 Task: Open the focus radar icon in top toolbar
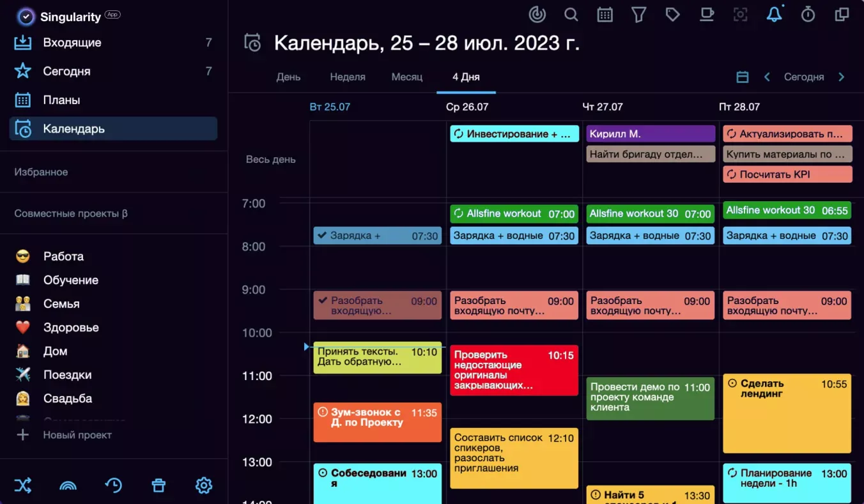click(x=538, y=14)
